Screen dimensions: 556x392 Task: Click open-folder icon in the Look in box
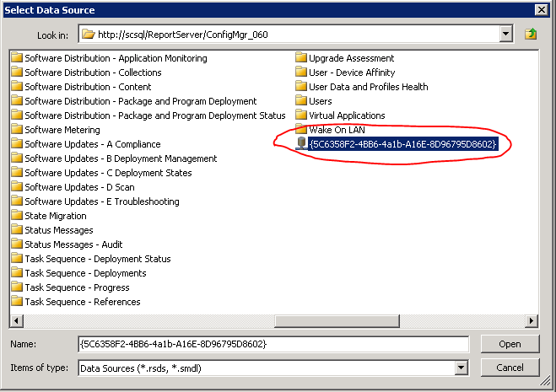click(89, 34)
